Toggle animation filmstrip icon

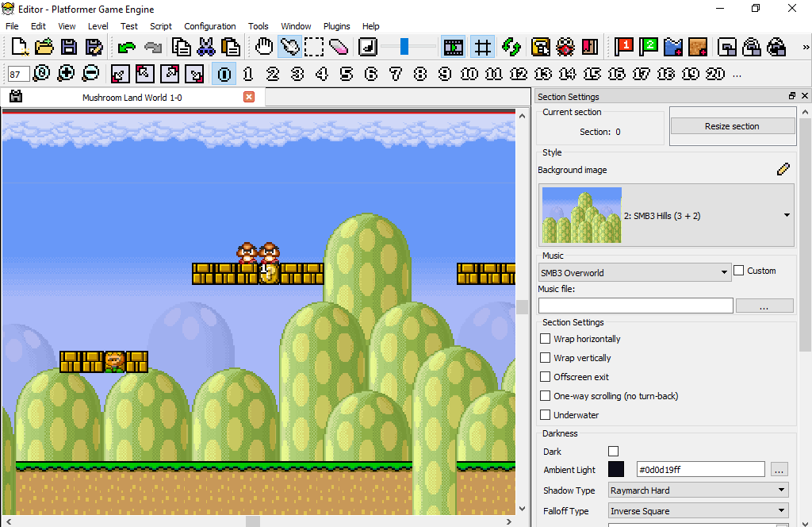click(453, 47)
